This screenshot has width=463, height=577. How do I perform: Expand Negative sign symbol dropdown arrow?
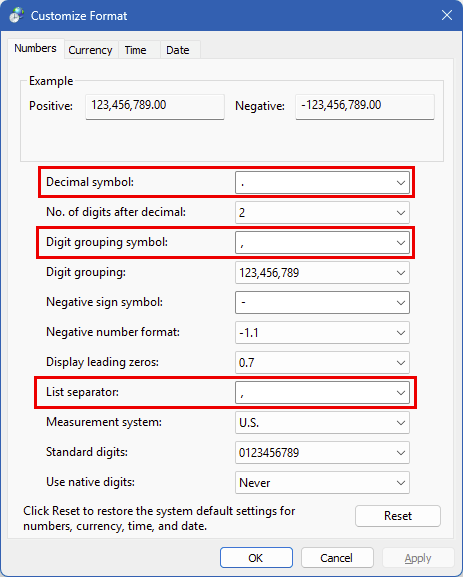(401, 303)
